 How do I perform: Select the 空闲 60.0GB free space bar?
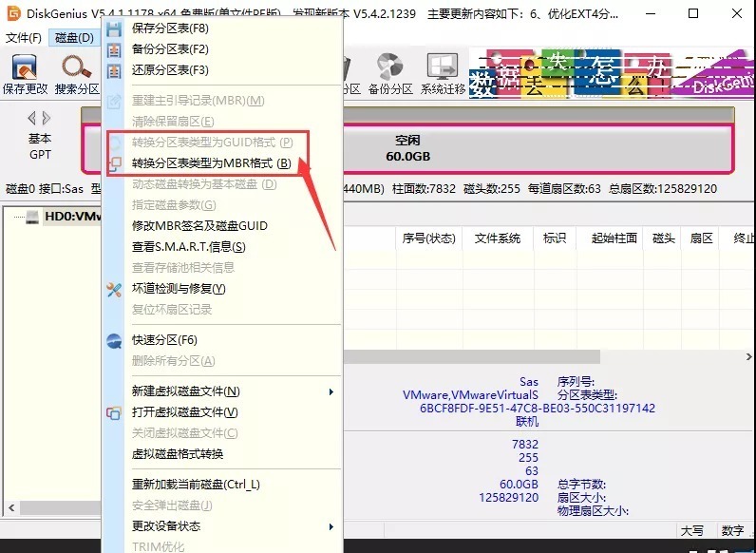[408, 148]
